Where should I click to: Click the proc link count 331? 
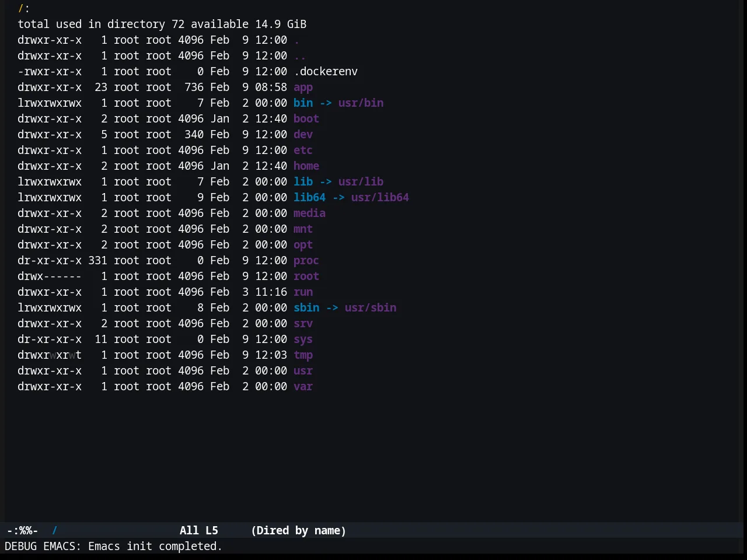(97, 260)
